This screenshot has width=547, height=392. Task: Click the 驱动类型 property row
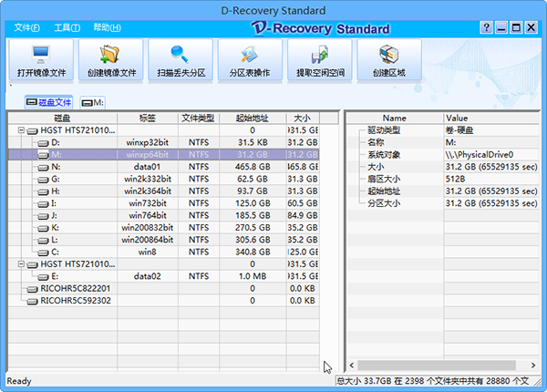(443, 130)
